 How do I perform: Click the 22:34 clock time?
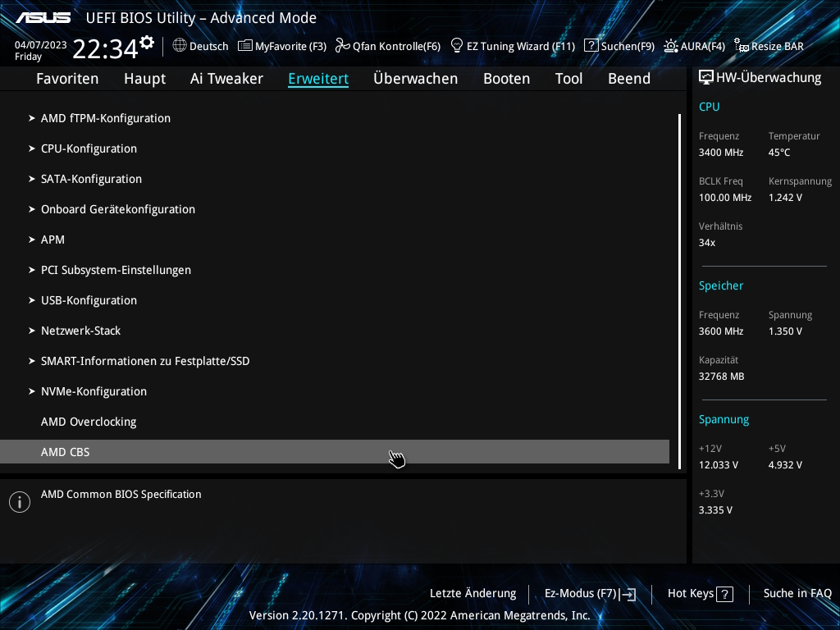tap(105, 48)
